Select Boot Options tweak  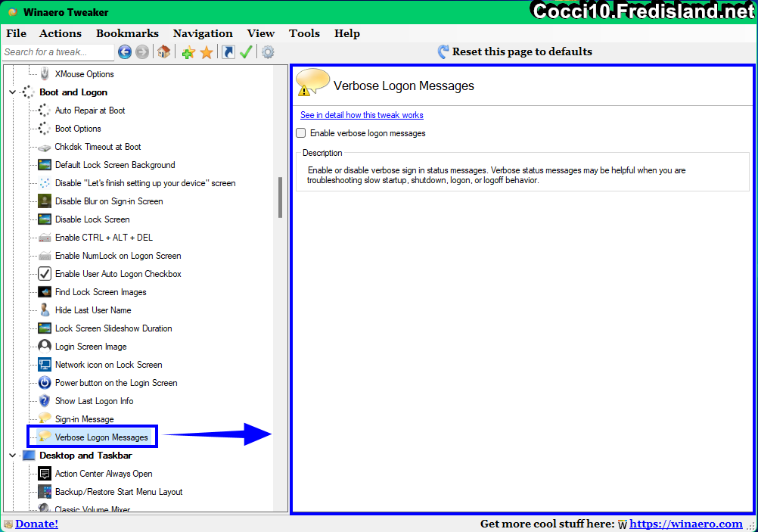click(x=78, y=129)
